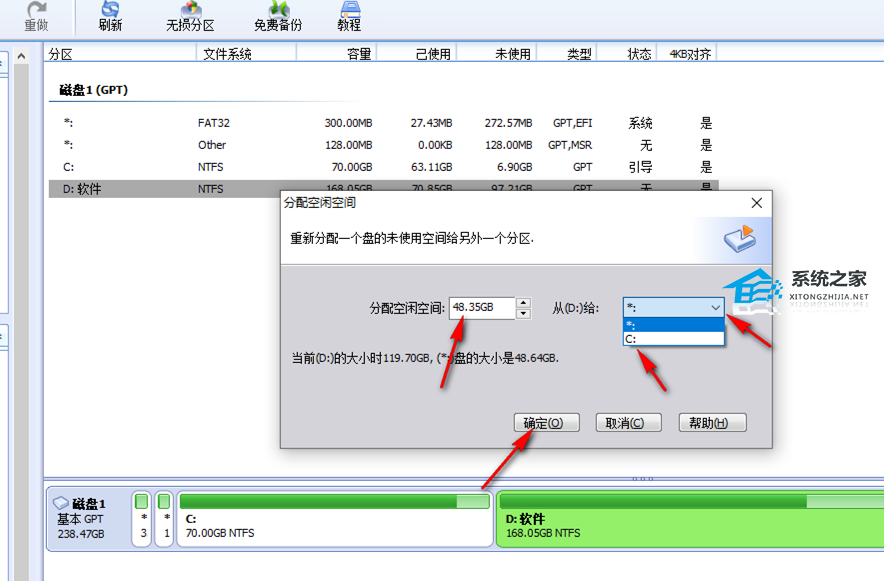Select the Other 128.00MB partition row
The height and width of the screenshot is (581, 884).
[x=383, y=145]
